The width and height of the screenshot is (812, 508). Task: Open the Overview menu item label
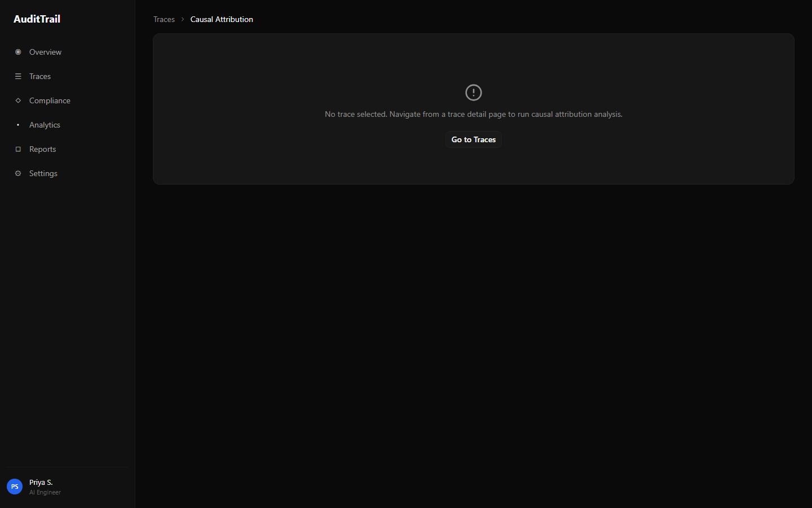coord(45,52)
